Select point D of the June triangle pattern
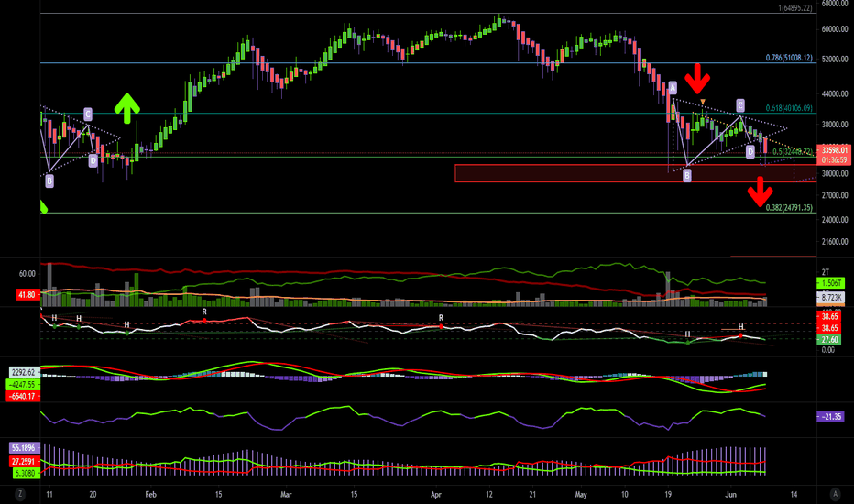 (x=750, y=151)
